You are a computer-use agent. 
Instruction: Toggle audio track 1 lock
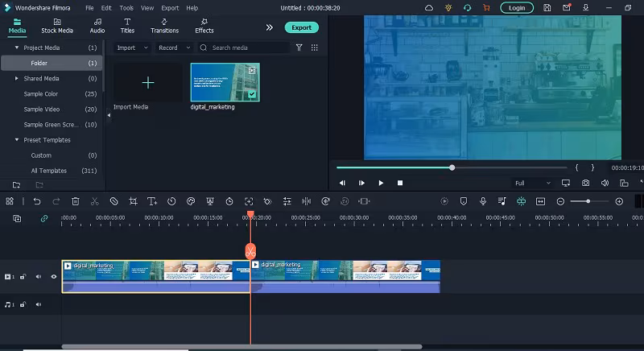pos(23,304)
